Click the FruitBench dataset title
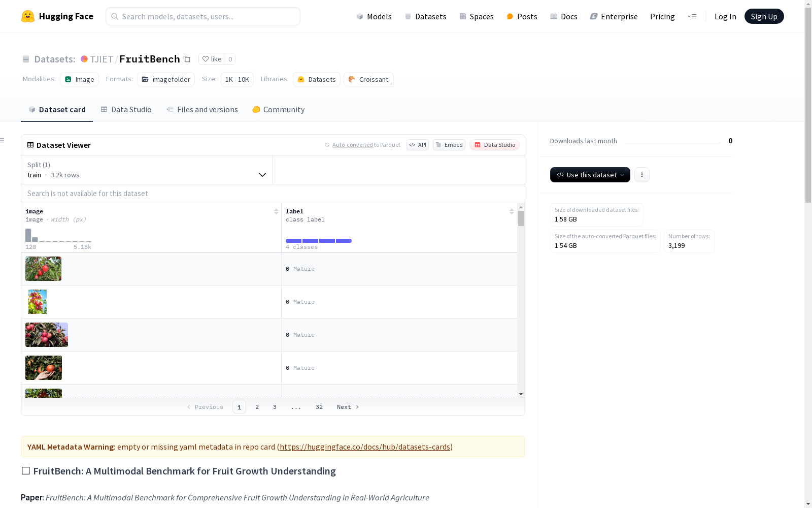Image resolution: width=812 pixels, height=508 pixels. (x=150, y=59)
